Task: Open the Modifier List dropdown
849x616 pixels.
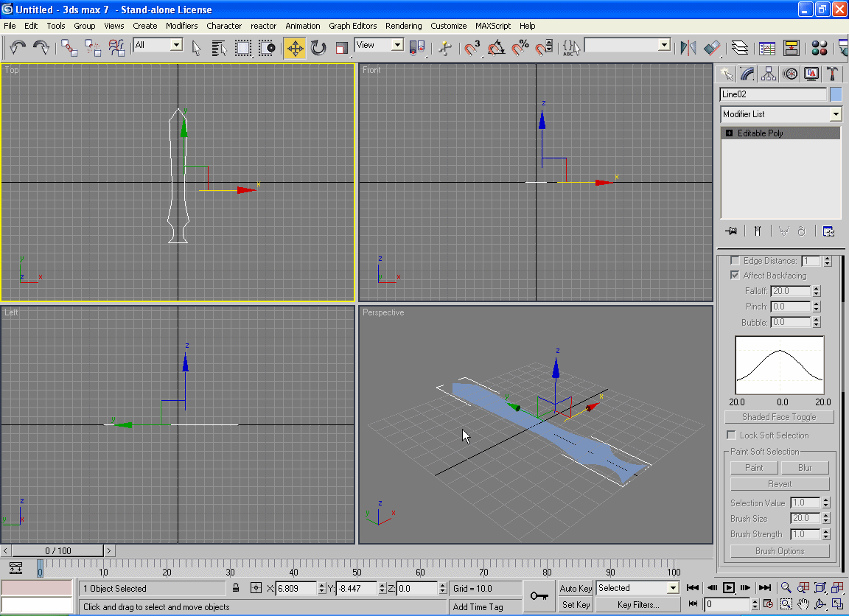Action: 835,114
